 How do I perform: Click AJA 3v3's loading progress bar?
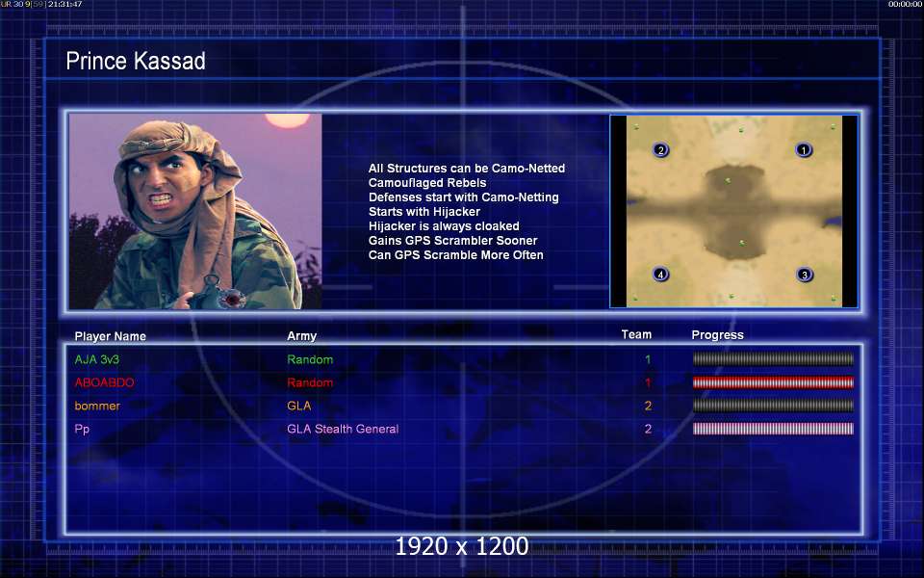773,358
